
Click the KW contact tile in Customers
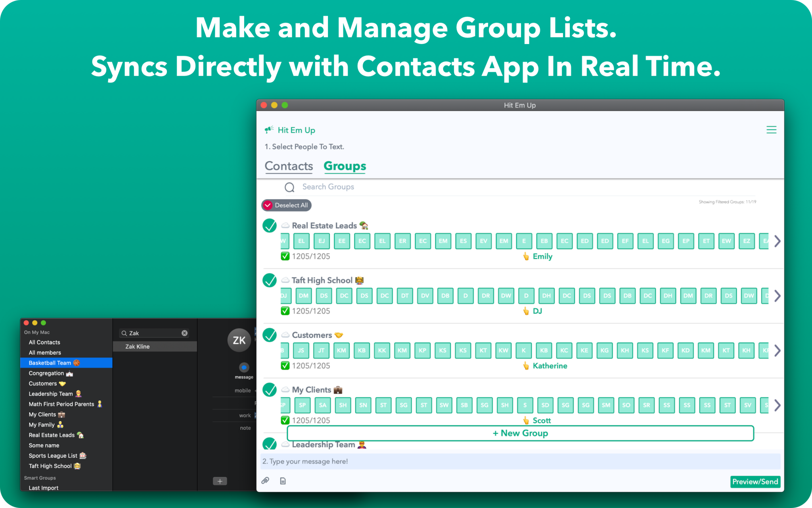(503, 350)
